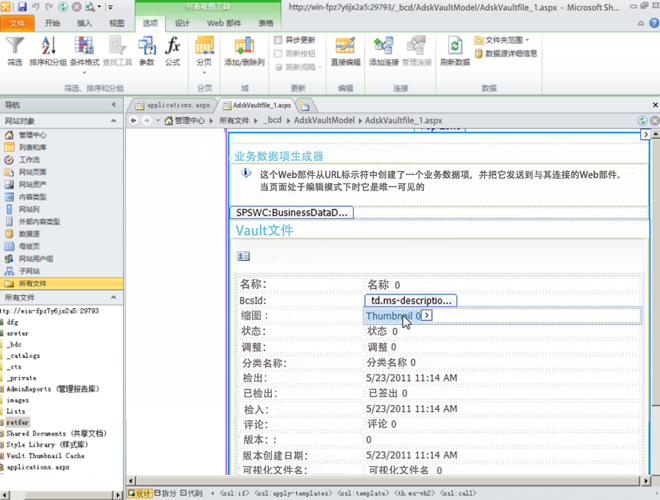
Task: Switch to 代码 code view
Action: click(192, 493)
